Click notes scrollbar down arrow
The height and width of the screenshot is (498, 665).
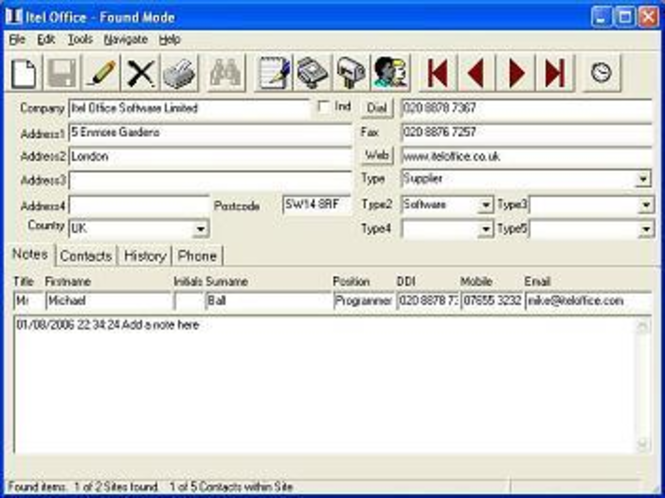(x=643, y=444)
